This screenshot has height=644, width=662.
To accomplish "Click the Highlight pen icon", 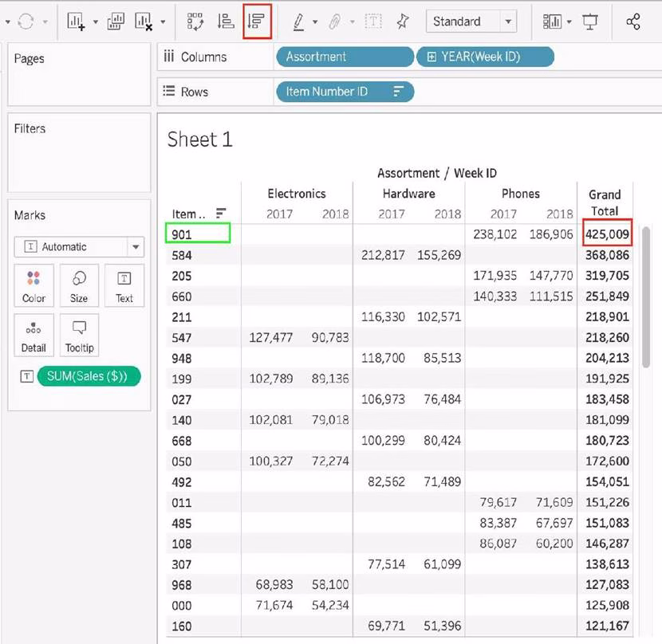I will pos(298,22).
